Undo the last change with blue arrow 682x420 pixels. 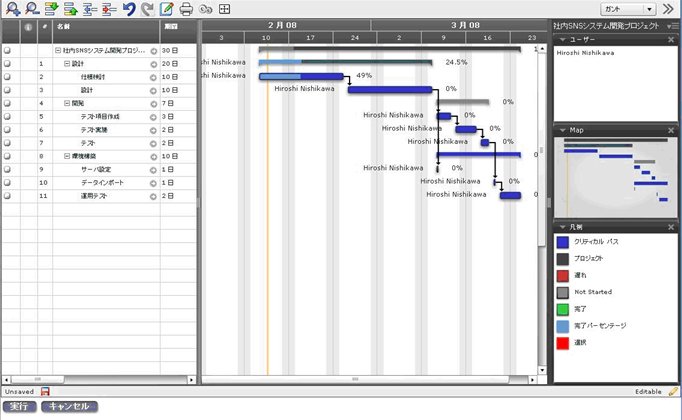(x=128, y=9)
